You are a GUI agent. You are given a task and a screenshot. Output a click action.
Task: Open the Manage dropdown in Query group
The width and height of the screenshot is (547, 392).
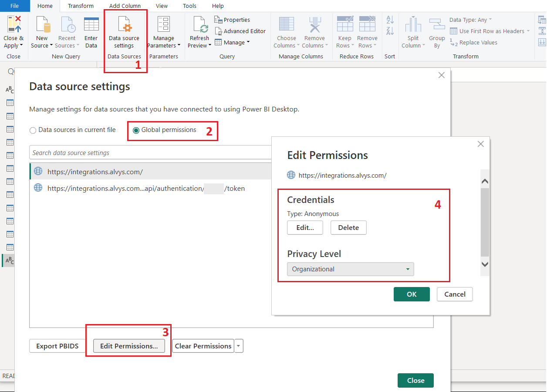[233, 42]
